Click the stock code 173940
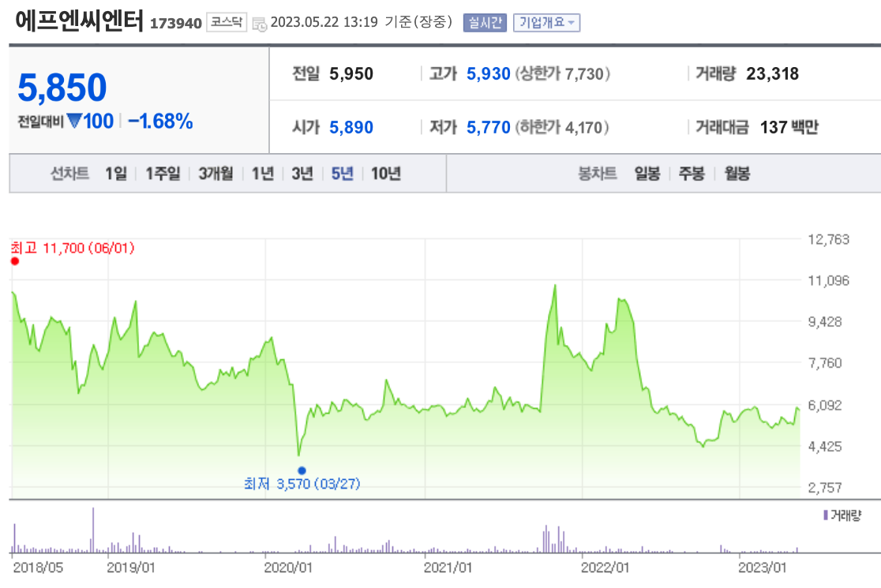 (176, 24)
